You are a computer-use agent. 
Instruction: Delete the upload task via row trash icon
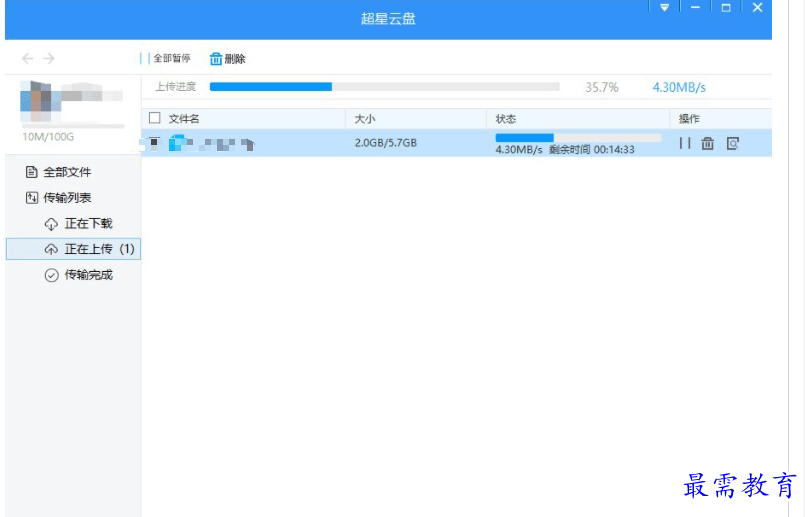707,143
